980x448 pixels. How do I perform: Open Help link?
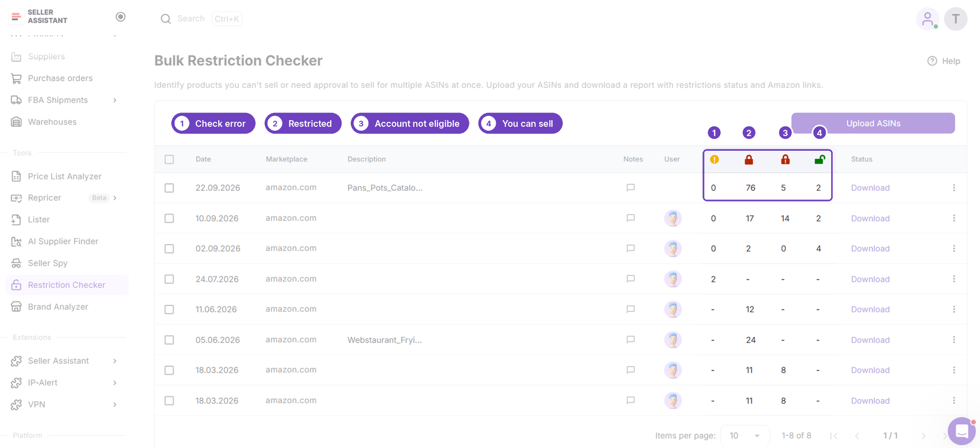coord(944,61)
